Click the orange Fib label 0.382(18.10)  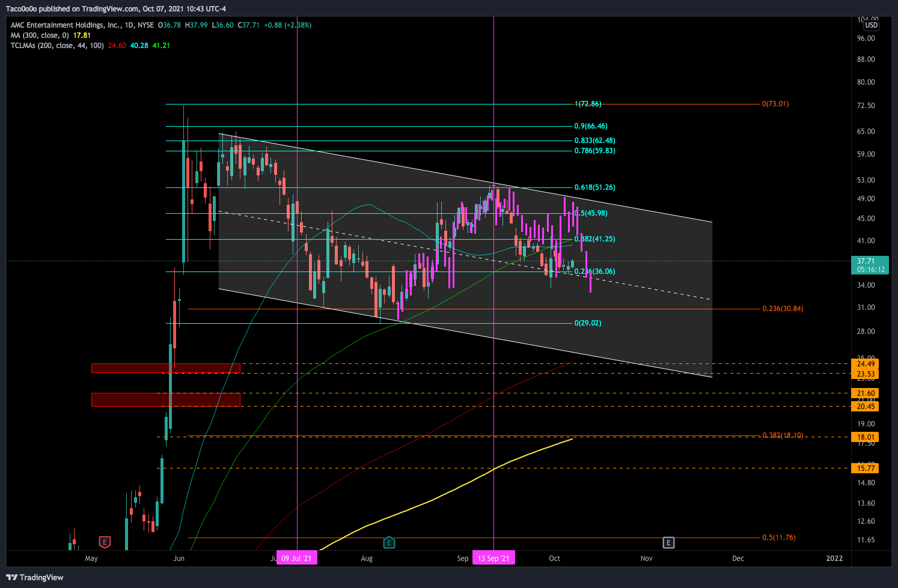coord(783,435)
